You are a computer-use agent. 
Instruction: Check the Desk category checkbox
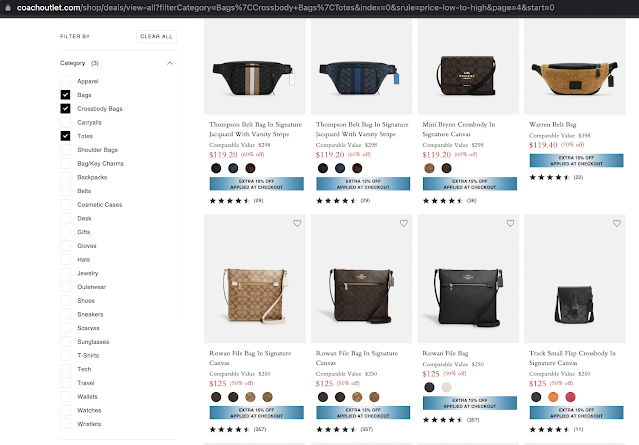point(65,218)
